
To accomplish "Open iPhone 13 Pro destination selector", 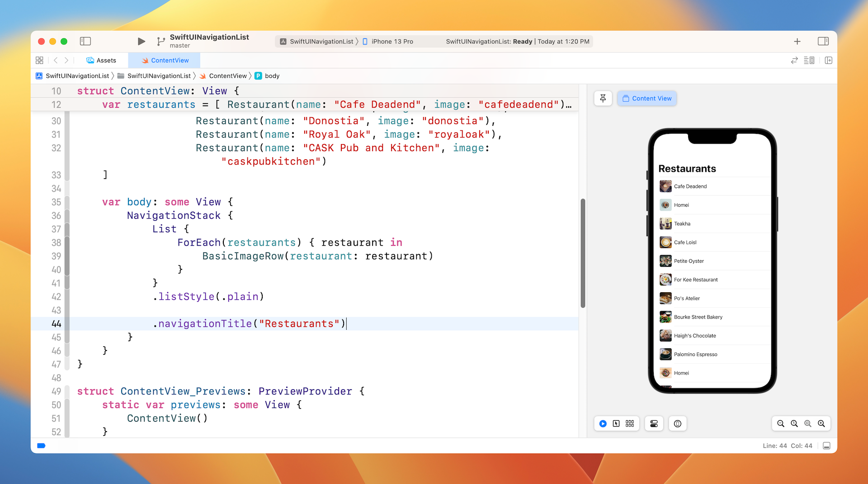I will [392, 41].
